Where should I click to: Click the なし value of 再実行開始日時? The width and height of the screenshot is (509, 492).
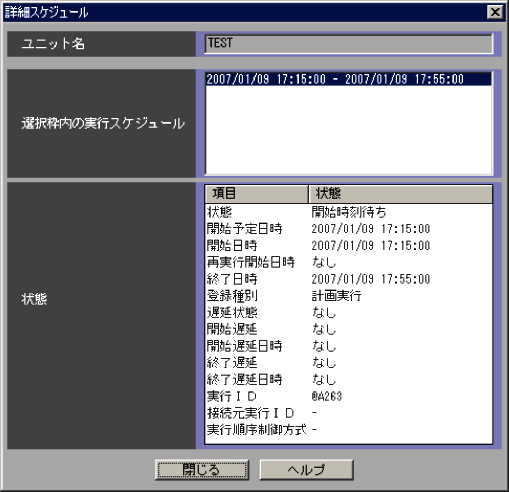click(x=324, y=262)
